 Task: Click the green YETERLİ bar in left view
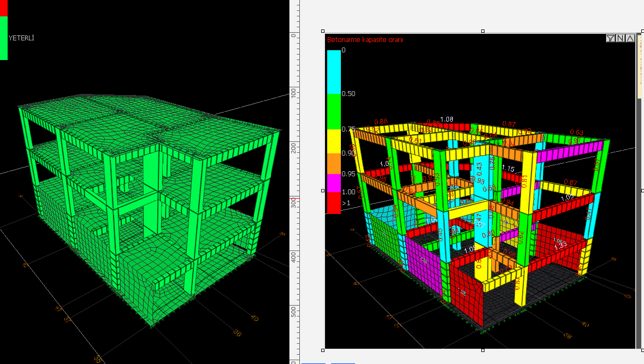point(4,38)
